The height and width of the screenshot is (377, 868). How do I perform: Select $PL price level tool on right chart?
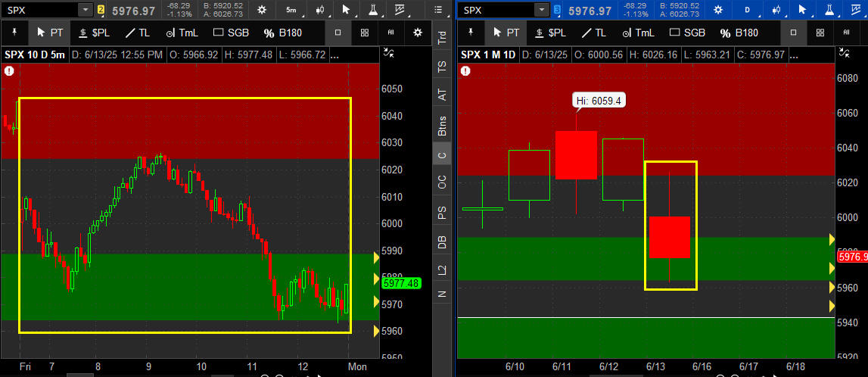pyautogui.click(x=551, y=33)
